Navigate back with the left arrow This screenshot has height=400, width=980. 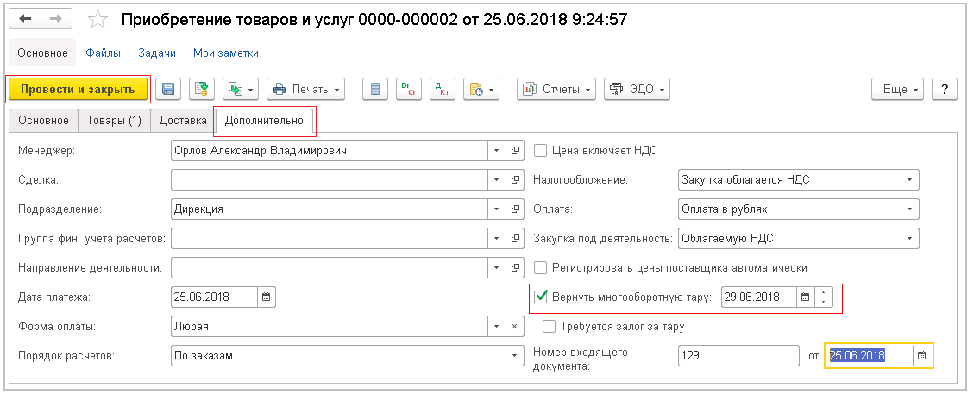[27, 19]
